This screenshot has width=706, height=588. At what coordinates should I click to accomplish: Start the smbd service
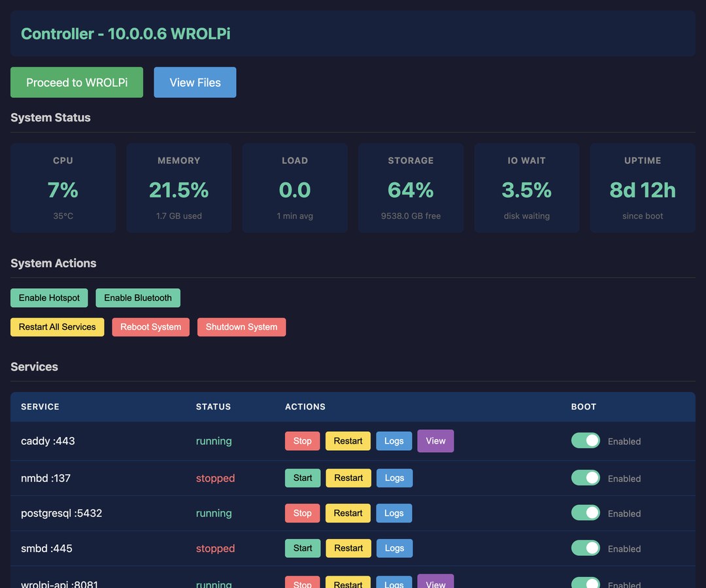[303, 548]
